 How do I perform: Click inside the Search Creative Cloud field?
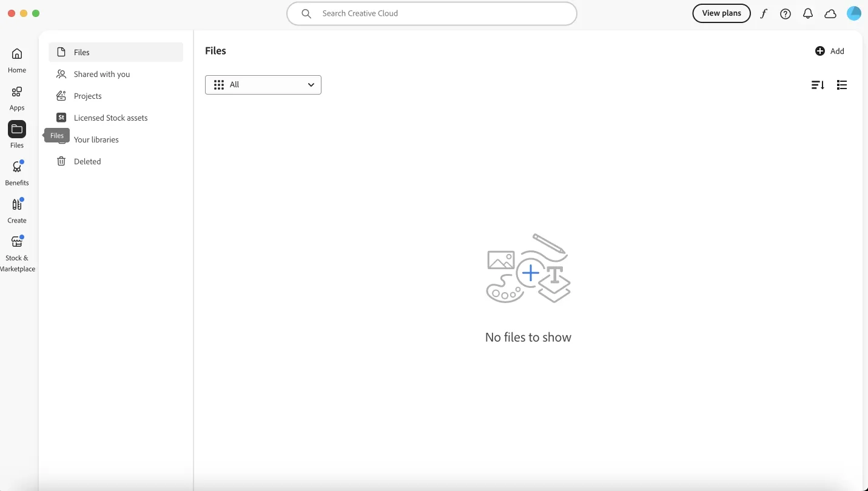point(432,13)
